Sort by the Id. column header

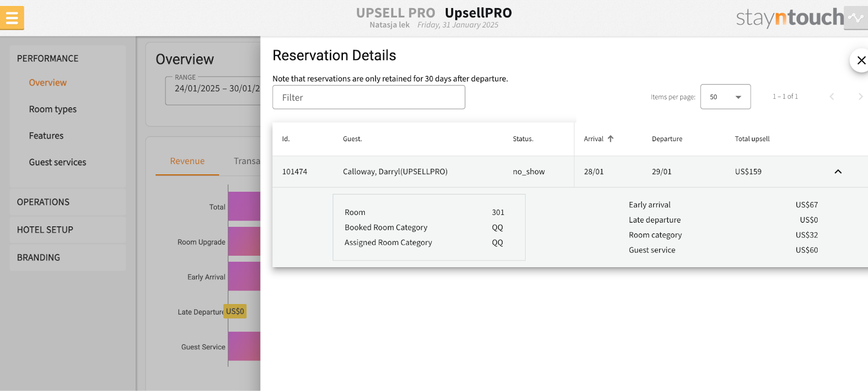[x=286, y=139]
